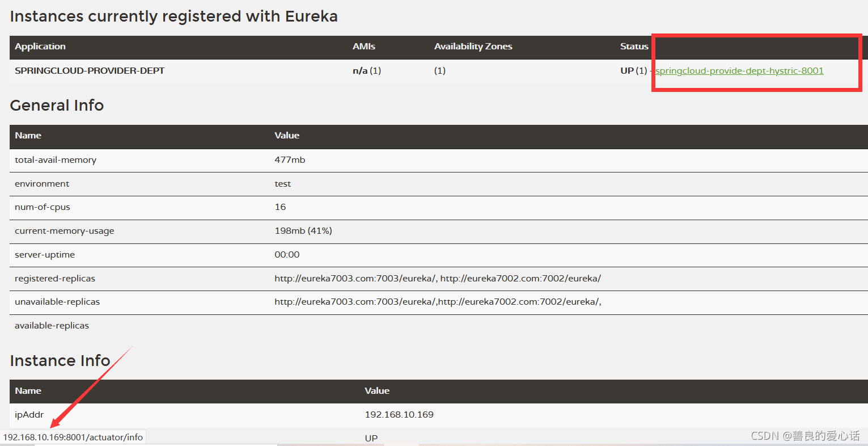The image size is (868, 446).
Task: Click the Availability Zones column header
Action: (473, 47)
